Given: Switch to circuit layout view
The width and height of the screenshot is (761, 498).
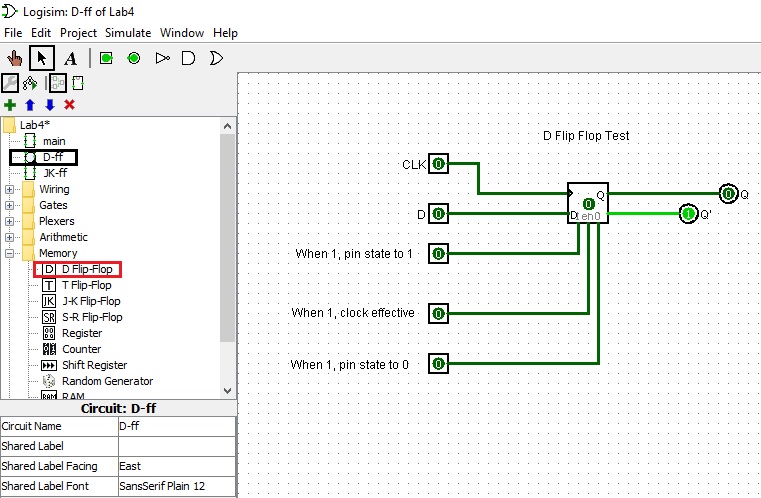Looking at the screenshot, I should pos(58,83).
